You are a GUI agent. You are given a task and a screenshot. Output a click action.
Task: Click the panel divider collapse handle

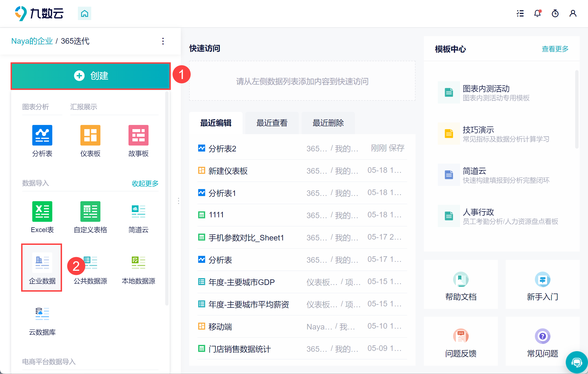pyautogui.click(x=179, y=201)
